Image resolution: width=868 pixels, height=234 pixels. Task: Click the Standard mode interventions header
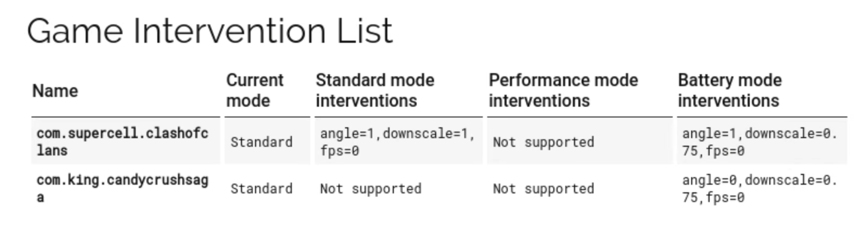click(x=375, y=90)
